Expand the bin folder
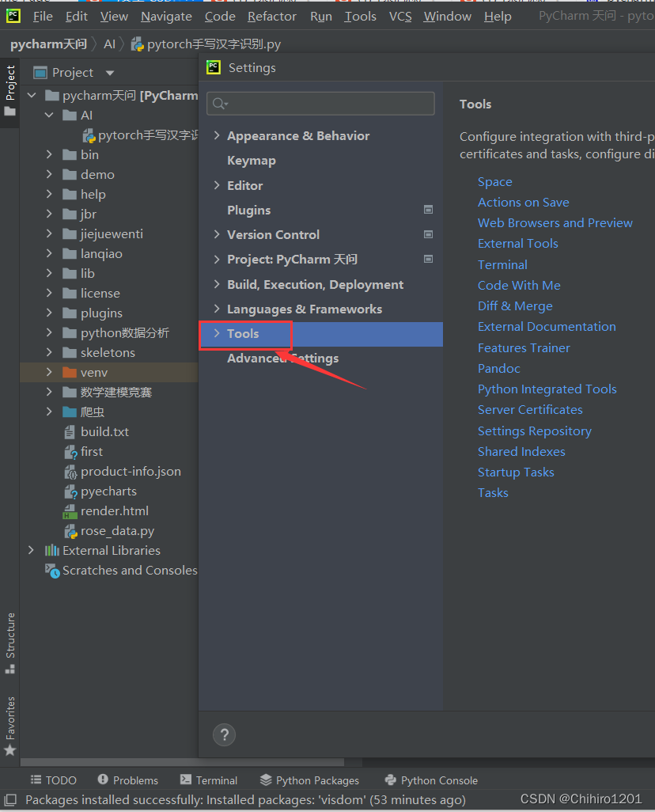This screenshot has height=812, width=655. click(x=49, y=154)
